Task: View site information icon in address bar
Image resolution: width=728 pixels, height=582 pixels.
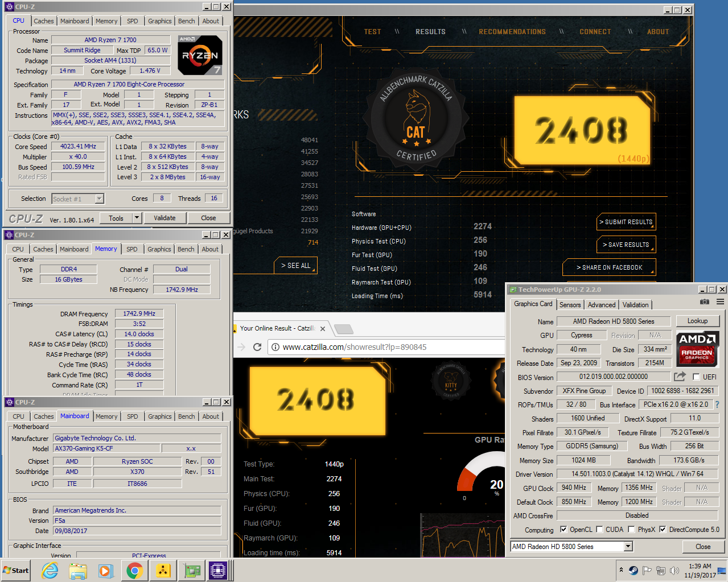Action: click(275, 347)
